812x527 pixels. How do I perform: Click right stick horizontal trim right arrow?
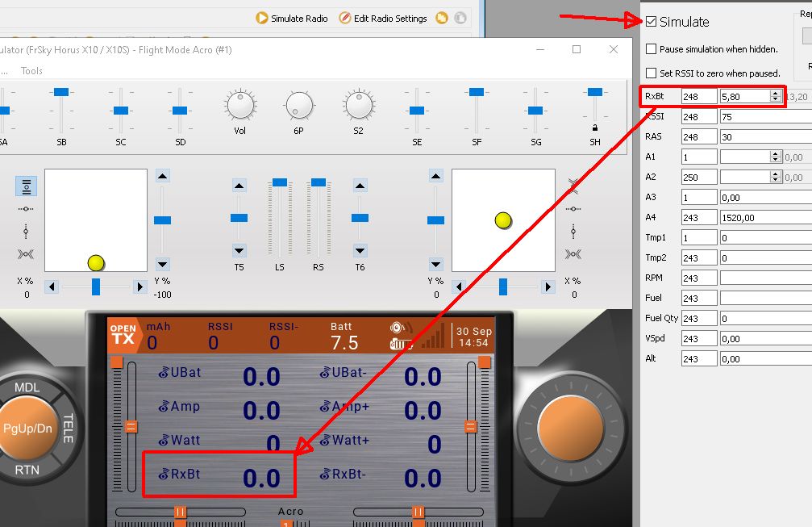(x=548, y=287)
